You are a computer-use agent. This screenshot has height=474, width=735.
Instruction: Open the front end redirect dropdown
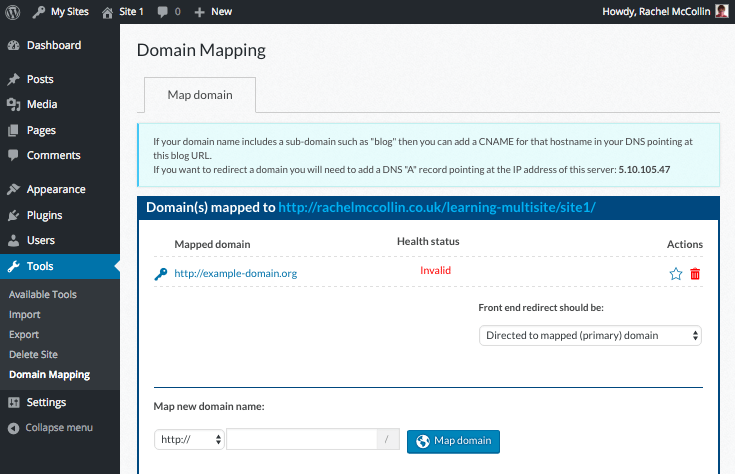click(x=590, y=336)
